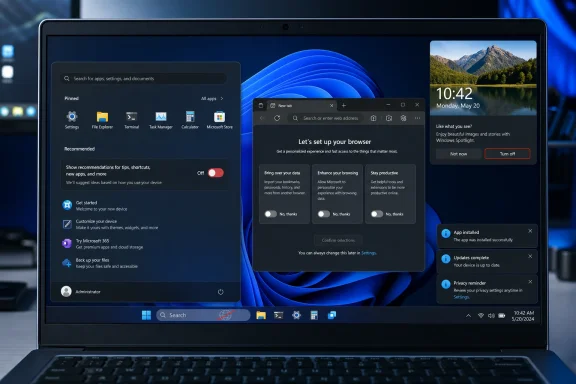Expand All apps in Start menu

pos(212,98)
